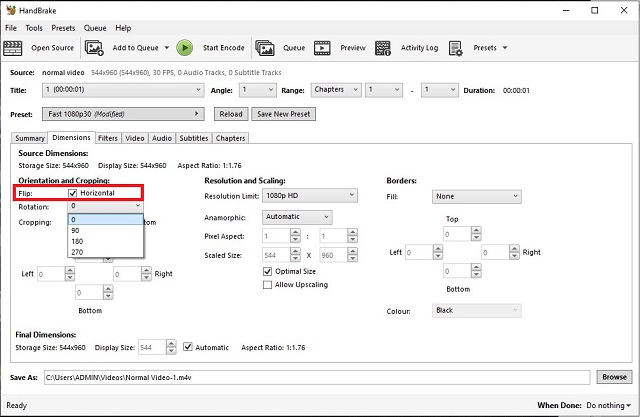Click the Save As file path field
This screenshot has height=417, width=640.
point(317,377)
